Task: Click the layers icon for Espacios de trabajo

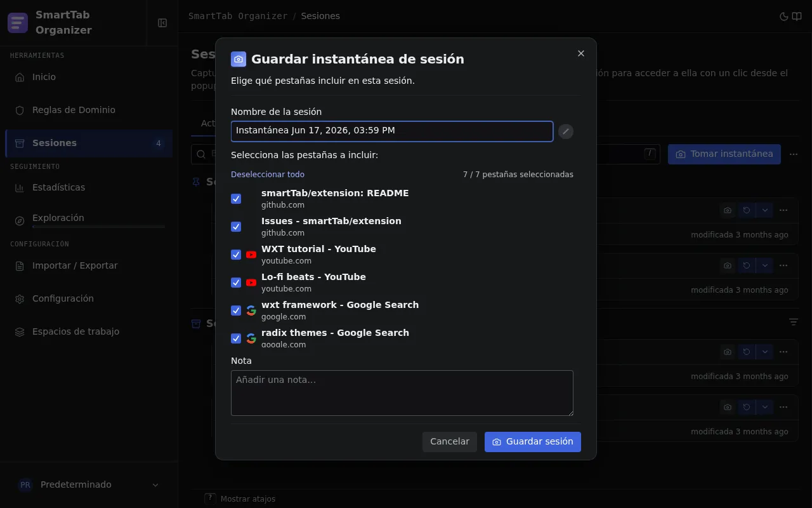Action: pyautogui.click(x=20, y=331)
